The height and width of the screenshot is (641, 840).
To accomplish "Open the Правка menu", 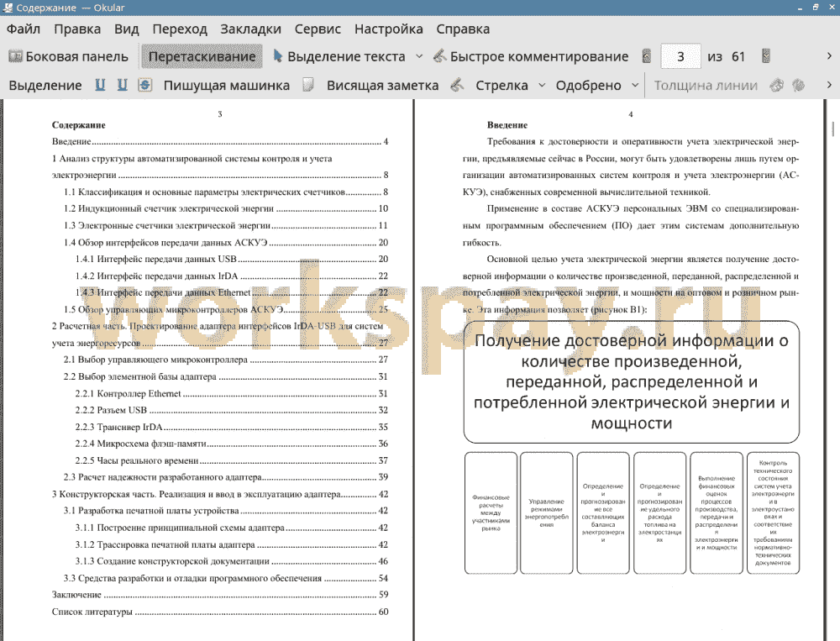I will point(77,29).
